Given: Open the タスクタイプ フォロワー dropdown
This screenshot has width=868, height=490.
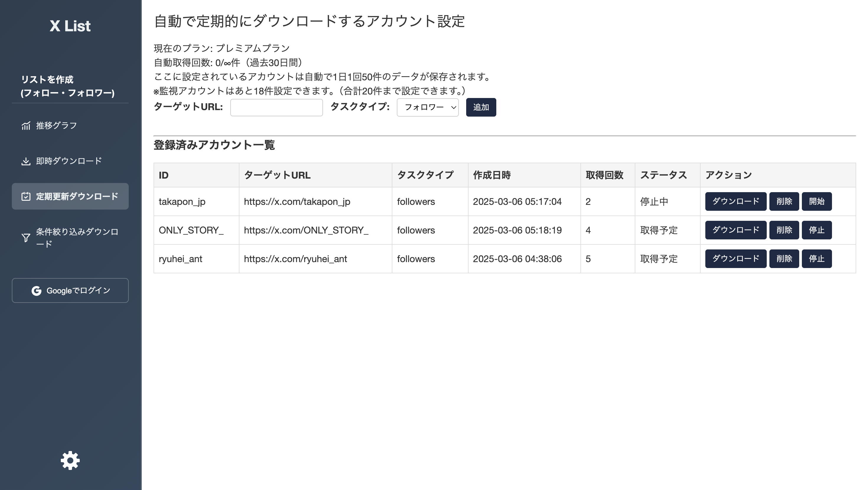Looking at the screenshot, I should 428,107.
